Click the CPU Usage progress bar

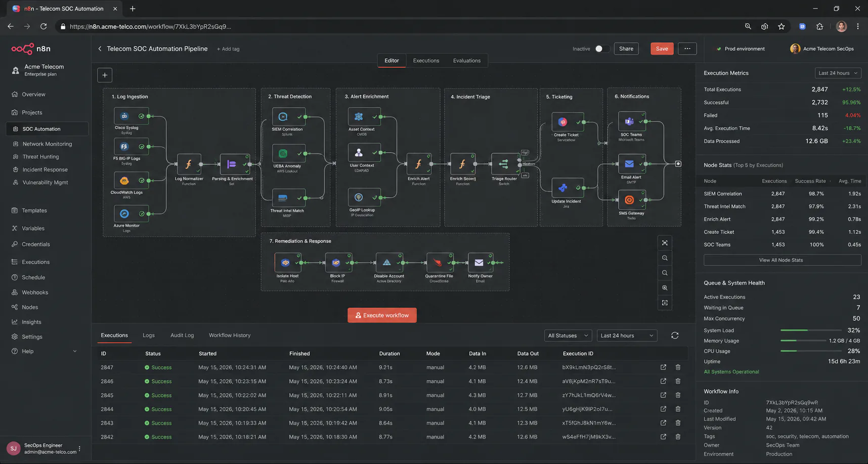(x=810, y=351)
